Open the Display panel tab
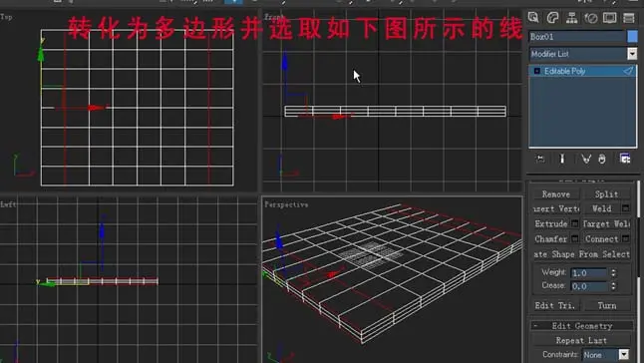Screen dimensions: 644x363 (x=609, y=18)
